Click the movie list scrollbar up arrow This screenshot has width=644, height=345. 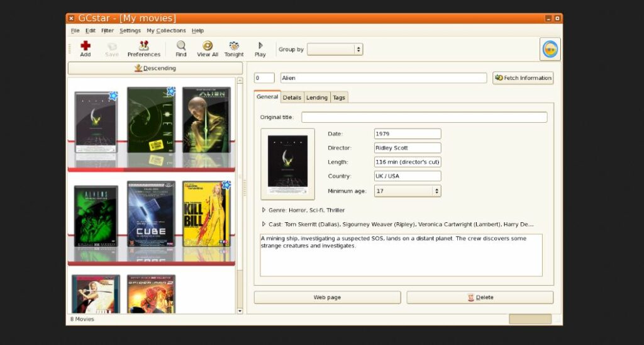coord(240,81)
